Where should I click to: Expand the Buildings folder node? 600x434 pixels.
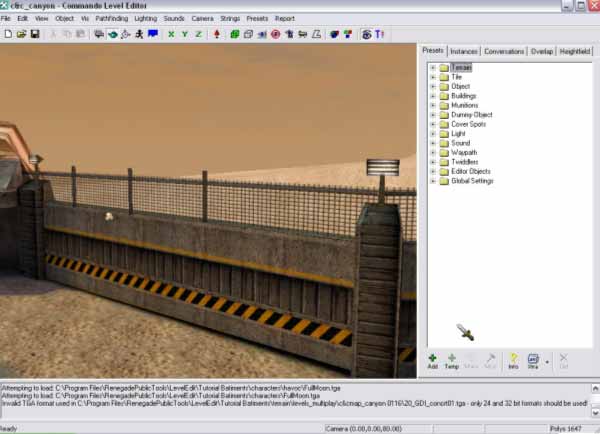(433, 96)
